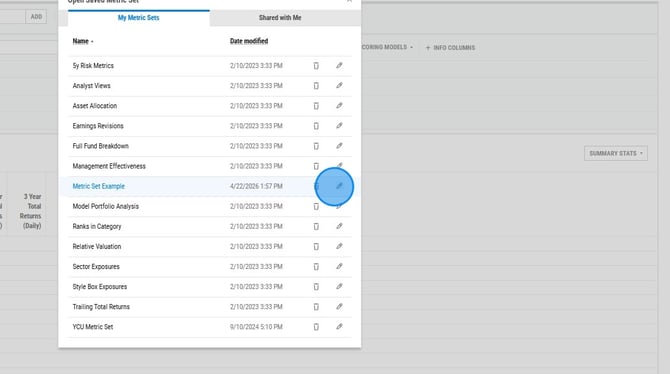
Task: Add Info Columns in background toolbar
Action: (450, 48)
